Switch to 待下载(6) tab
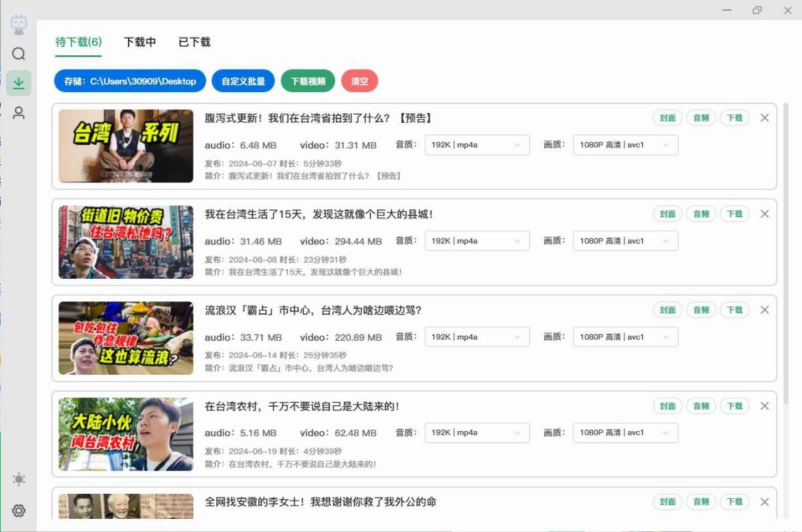This screenshot has width=802, height=532. pos(78,42)
